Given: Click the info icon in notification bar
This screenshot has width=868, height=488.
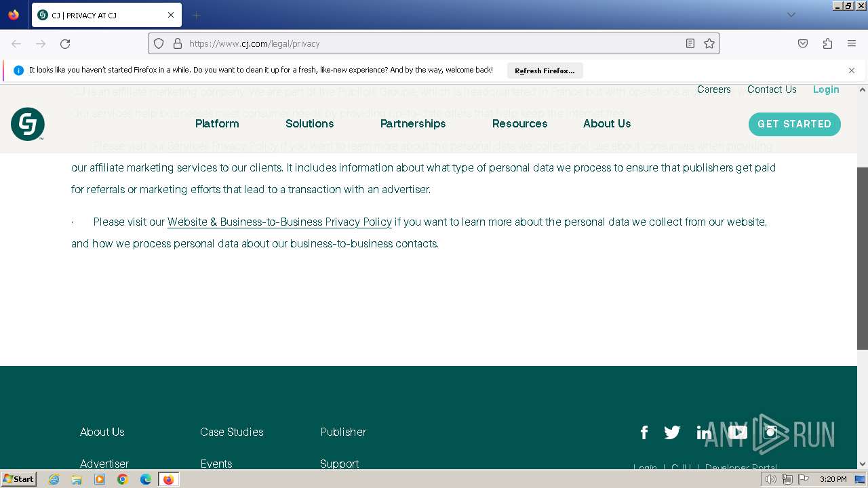Looking at the screenshot, I should click(x=19, y=70).
